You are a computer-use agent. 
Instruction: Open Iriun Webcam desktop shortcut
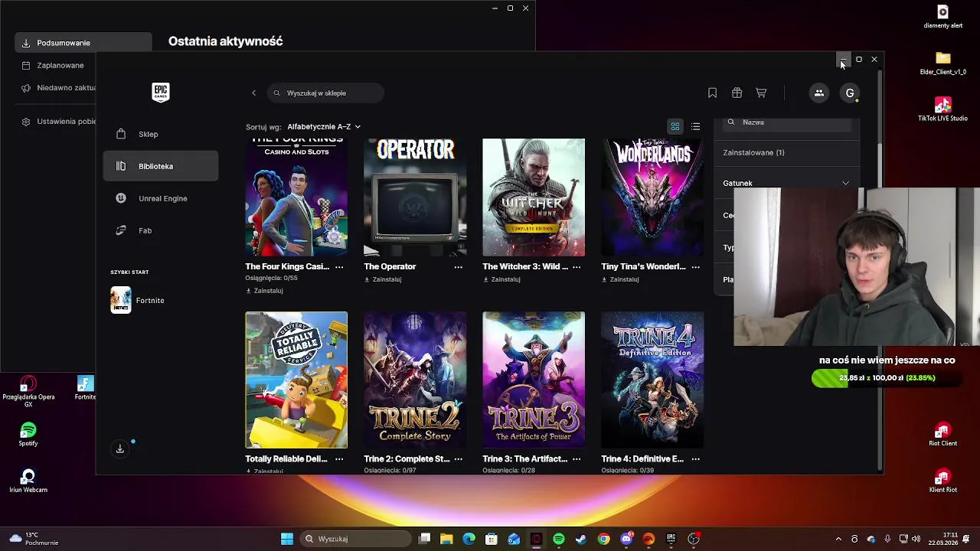click(28, 481)
